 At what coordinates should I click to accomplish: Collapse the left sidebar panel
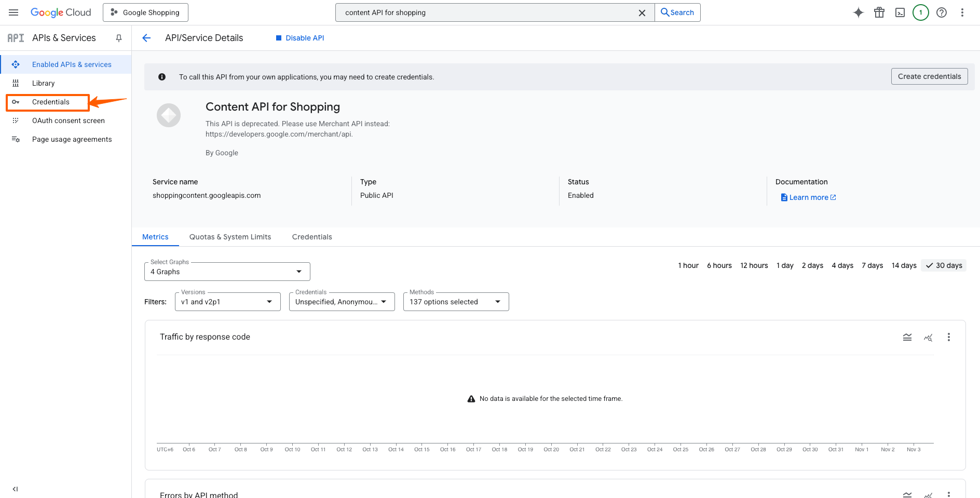tap(15, 489)
